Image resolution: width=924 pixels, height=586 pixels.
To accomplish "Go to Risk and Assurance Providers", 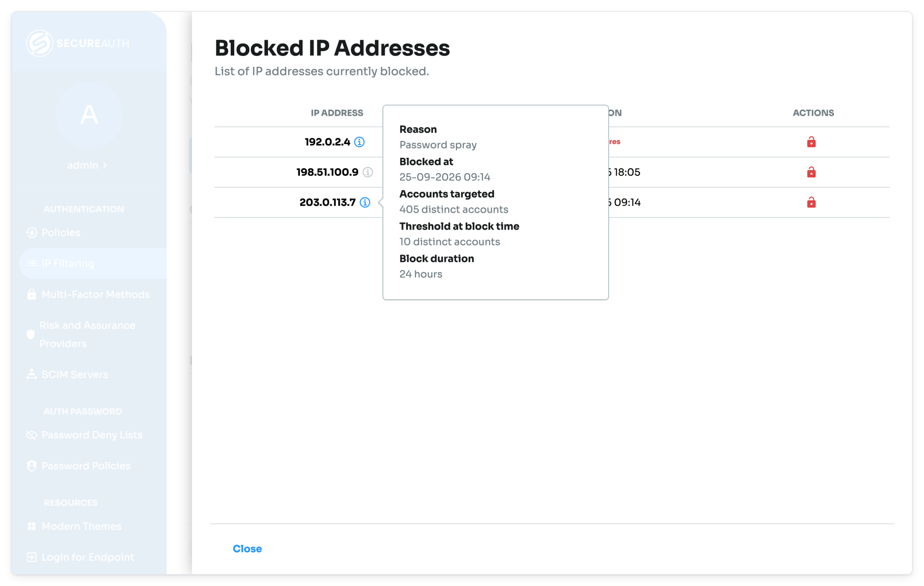I will (x=87, y=334).
